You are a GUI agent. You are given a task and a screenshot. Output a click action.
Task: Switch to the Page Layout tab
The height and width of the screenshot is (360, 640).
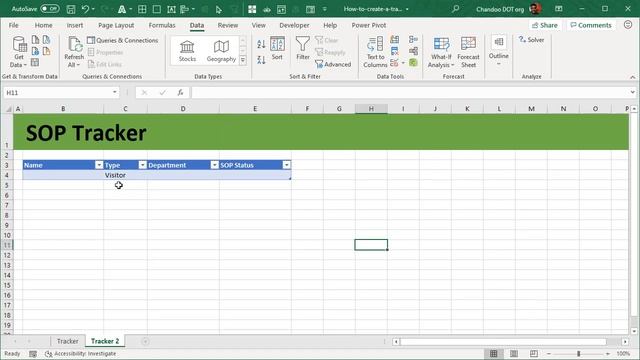[x=116, y=25]
